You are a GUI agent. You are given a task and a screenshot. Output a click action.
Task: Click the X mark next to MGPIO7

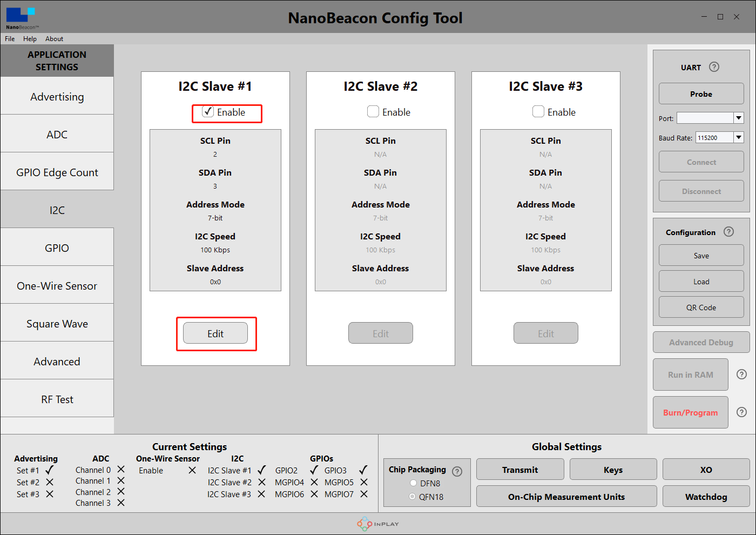point(364,494)
